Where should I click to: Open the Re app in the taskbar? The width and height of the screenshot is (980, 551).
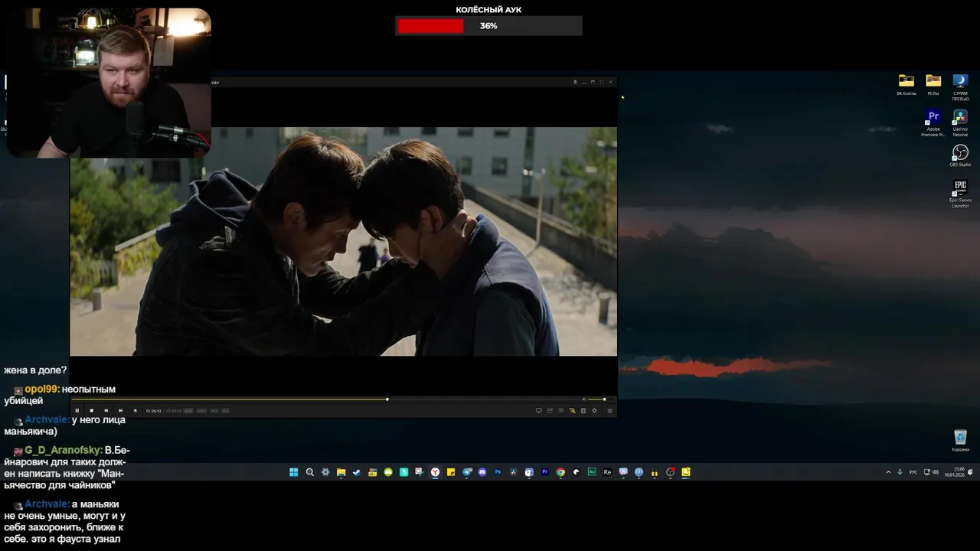[x=608, y=472]
